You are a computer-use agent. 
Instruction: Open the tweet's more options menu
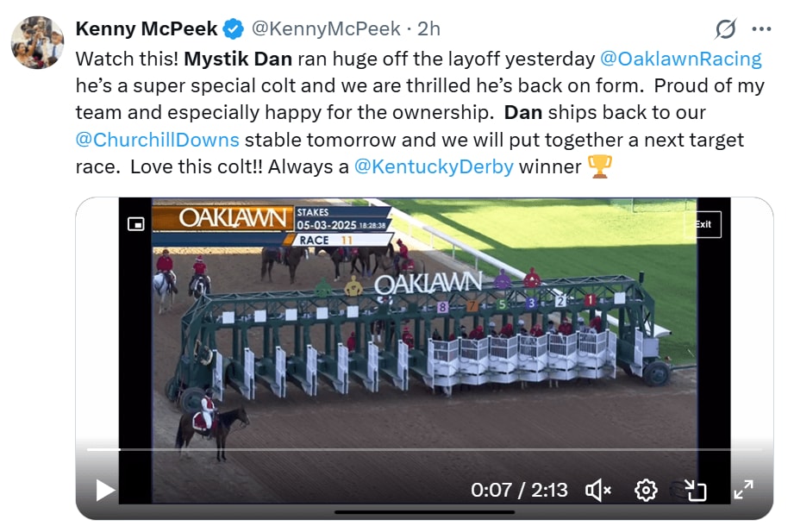click(761, 29)
